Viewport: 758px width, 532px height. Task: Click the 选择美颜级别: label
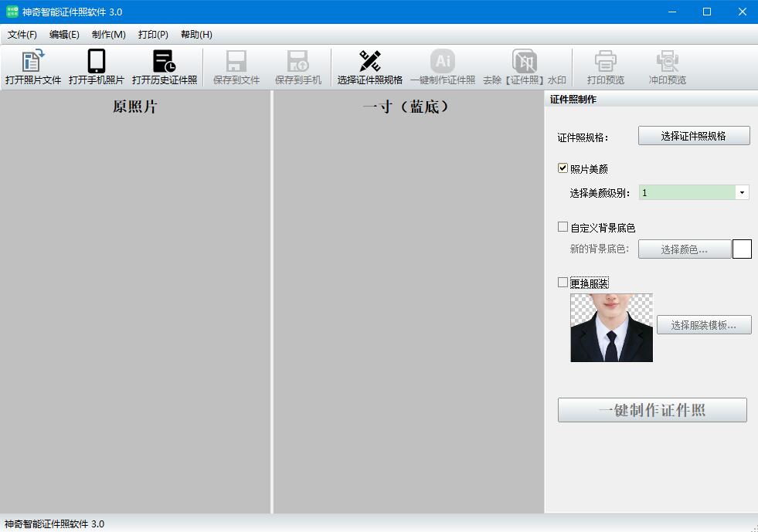coord(600,193)
